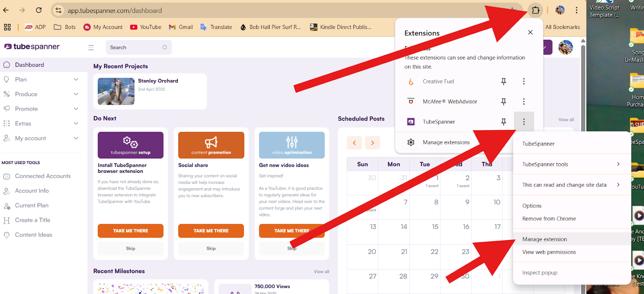The image size is (644, 294).
Task: Click the Search input field
Action: point(138,47)
